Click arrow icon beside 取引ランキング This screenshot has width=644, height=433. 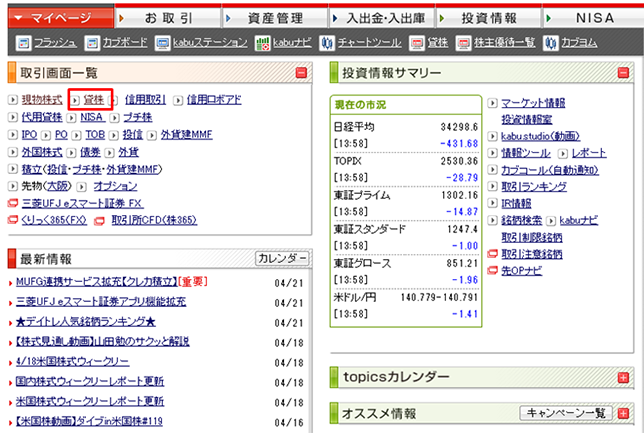click(492, 186)
